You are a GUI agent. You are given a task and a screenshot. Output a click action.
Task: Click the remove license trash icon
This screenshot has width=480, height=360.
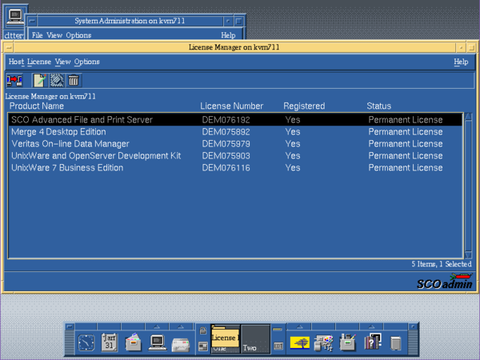tap(74, 80)
